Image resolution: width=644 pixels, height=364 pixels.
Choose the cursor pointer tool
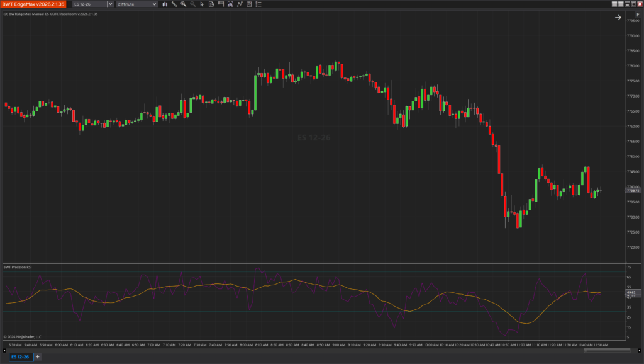point(202,4)
